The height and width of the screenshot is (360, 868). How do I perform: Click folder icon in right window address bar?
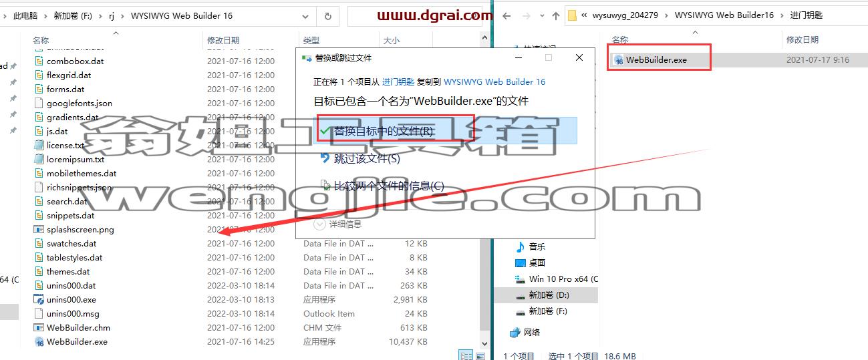pos(573,15)
